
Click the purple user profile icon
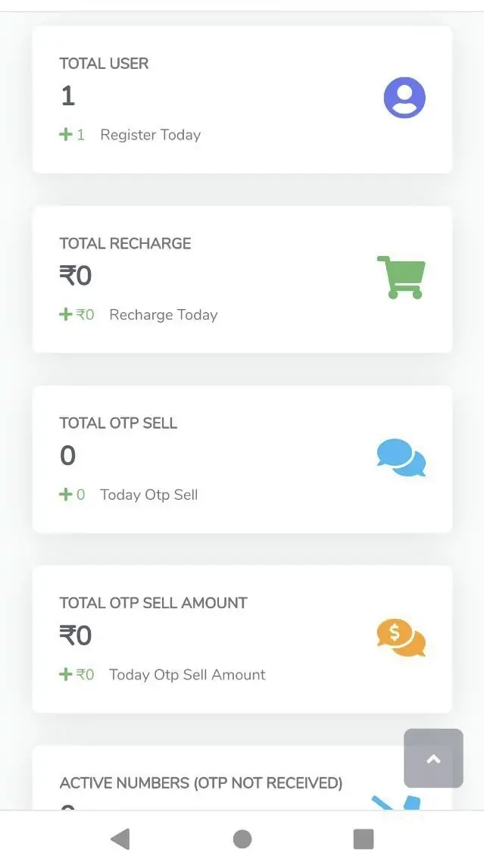click(x=404, y=98)
